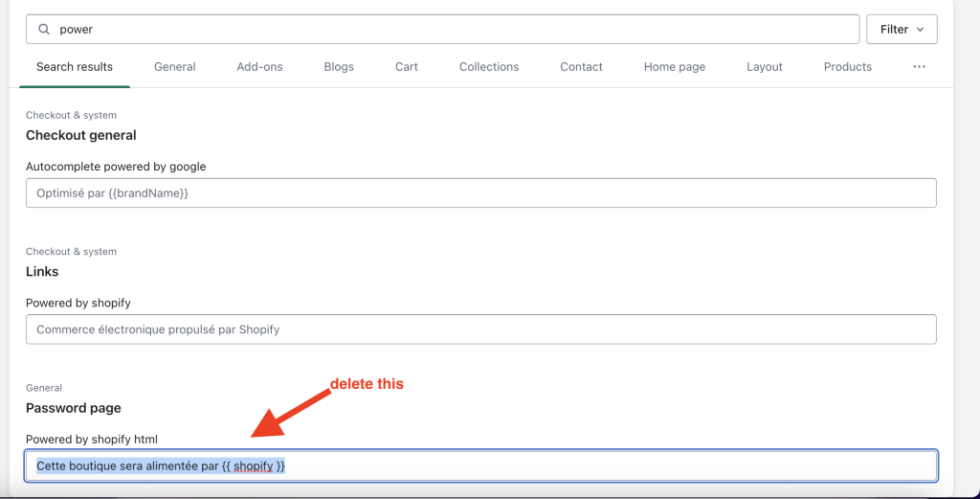Show more tabs via ellipsis icon
This screenshot has height=499, width=980.
(x=919, y=67)
